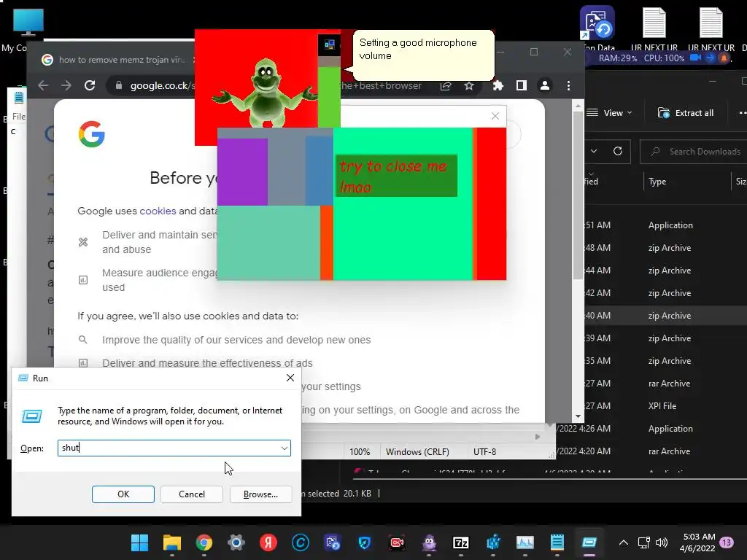
Task: Click 'UTF-8' encoding in status bar
Action: (x=484, y=452)
